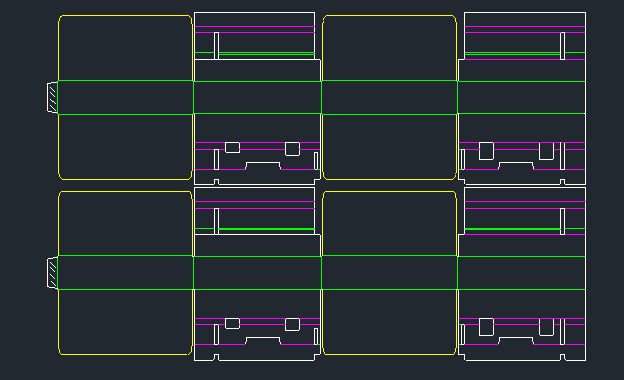Click the hatched glue tab on the lower layout
This screenshot has height=380, width=624.
[x=53, y=273]
